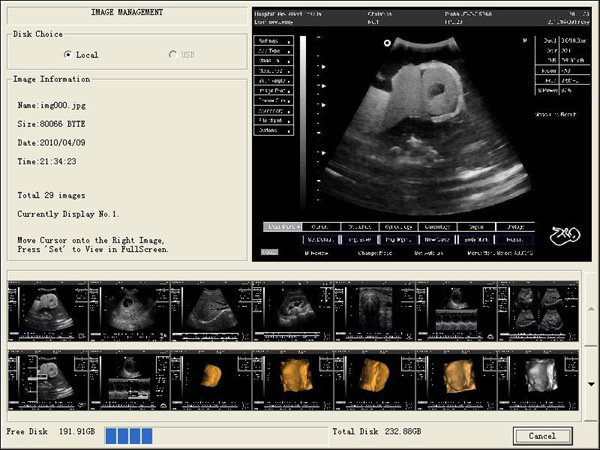Select the smallest orange 3D render thumbnail

click(211, 380)
